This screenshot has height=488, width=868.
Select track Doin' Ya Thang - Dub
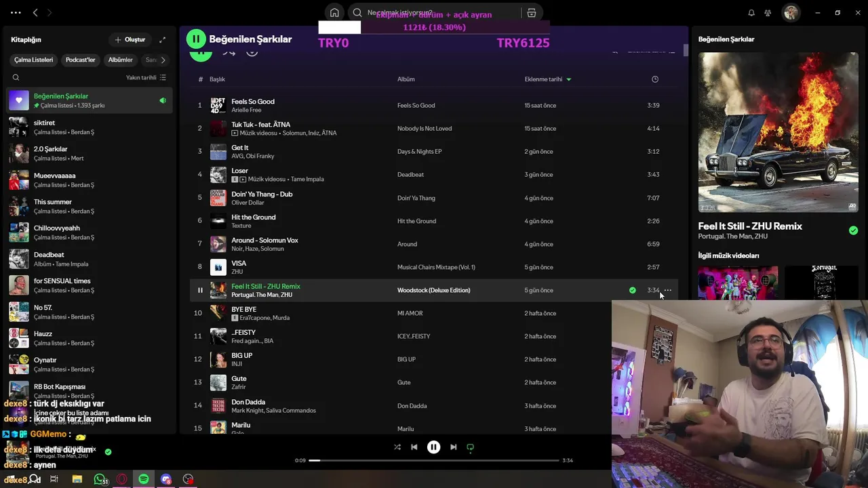(434, 198)
